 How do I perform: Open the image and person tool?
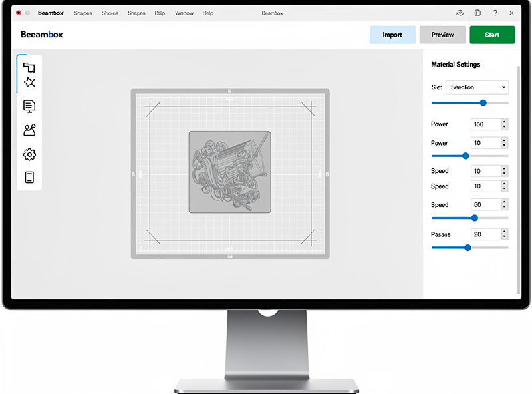(x=29, y=130)
